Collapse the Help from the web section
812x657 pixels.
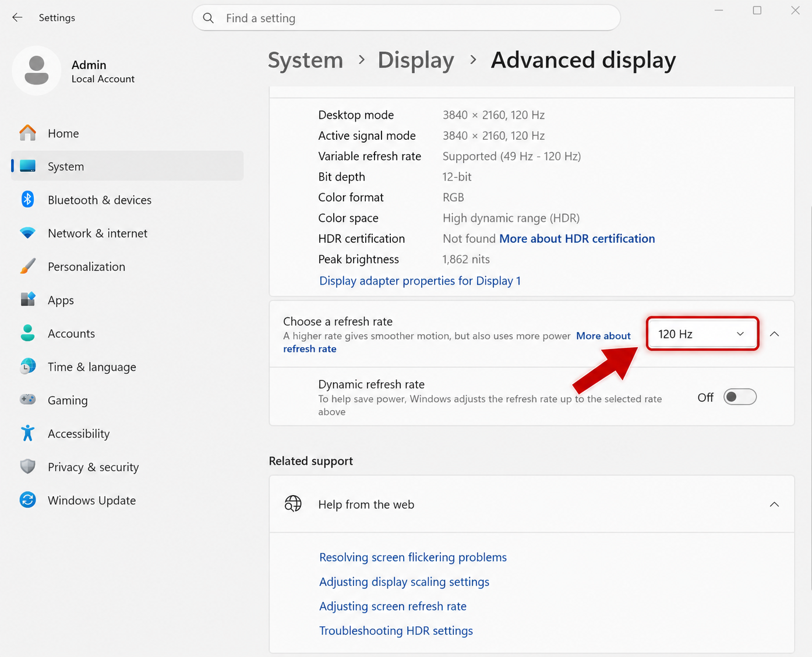click(774, 504)
